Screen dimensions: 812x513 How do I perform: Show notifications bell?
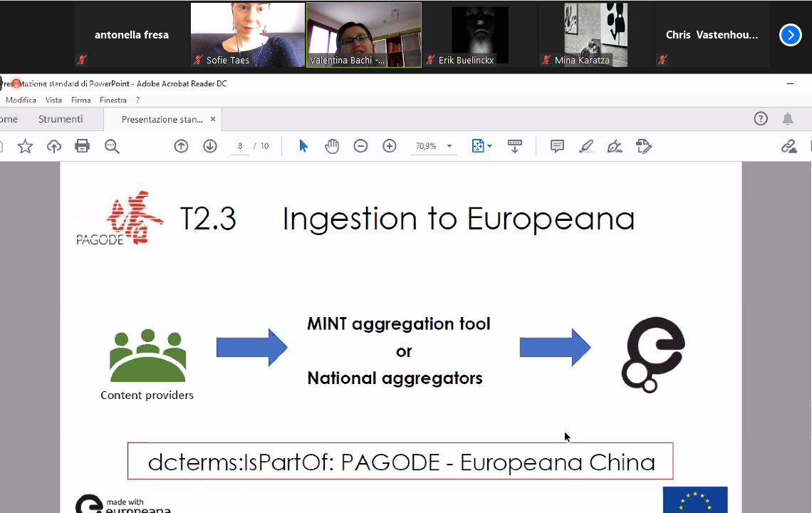(788, 119)
